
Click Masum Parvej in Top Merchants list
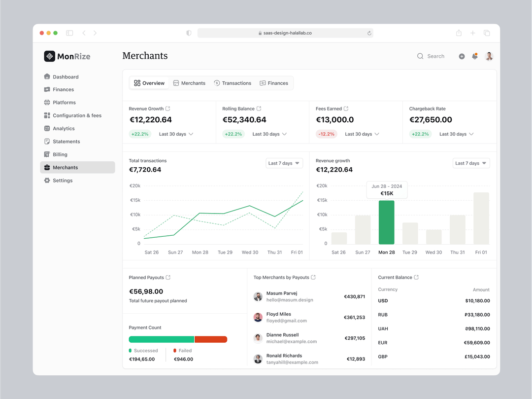pos(282,296)
